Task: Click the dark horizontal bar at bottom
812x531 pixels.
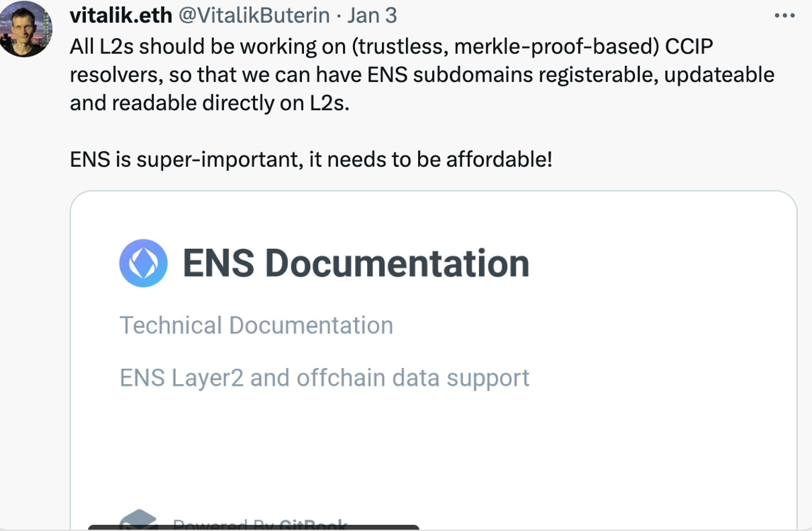Action: (x=254, y=528)
